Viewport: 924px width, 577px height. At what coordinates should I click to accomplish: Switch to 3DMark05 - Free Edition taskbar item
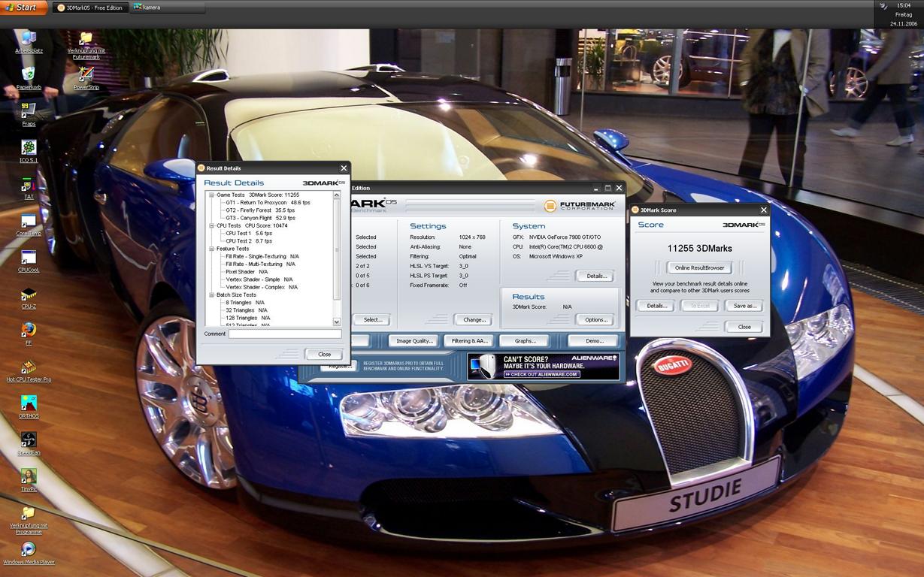89,8
